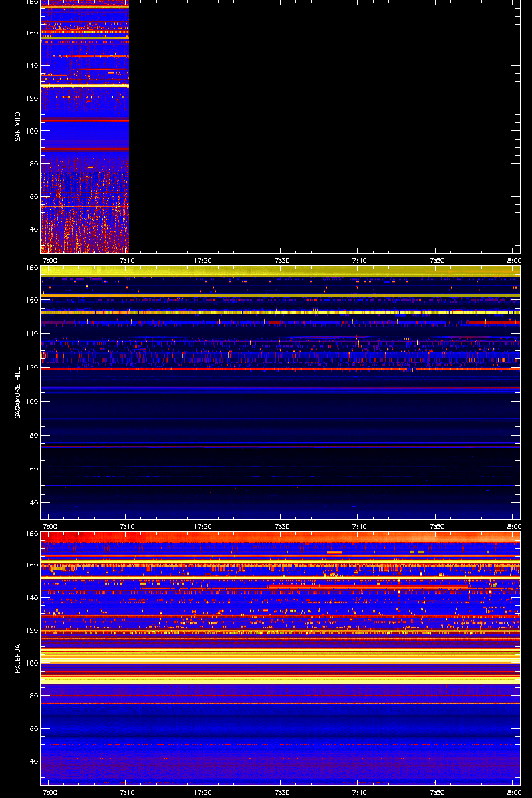Viewport: 532px width, 798px height.
Task: Select the San Vito spectrogram data strip
Action: point(84,126)
